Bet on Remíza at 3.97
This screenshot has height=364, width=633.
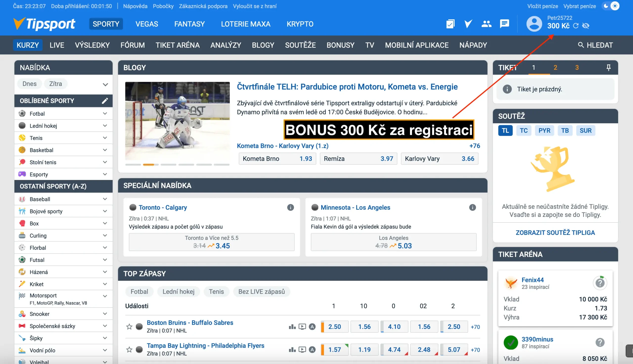(358, 159)
